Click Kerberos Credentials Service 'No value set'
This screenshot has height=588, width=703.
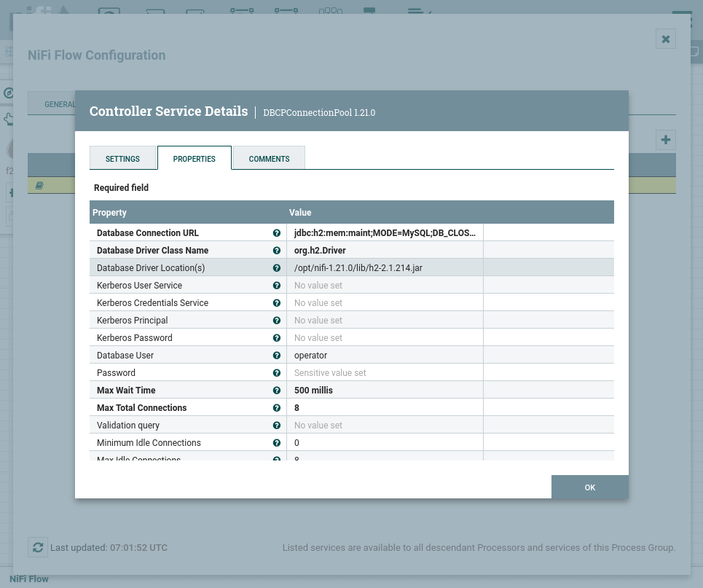(x=385, y=303)
